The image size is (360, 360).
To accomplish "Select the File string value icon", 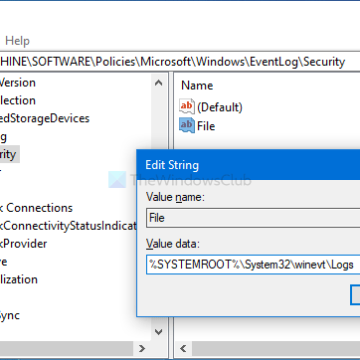I will click(x=187, y=125).
